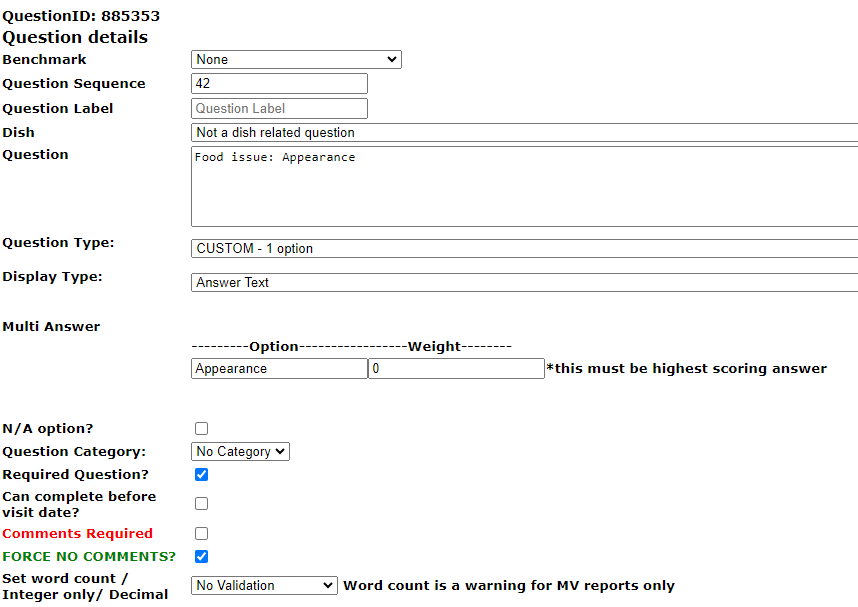Click the Question details heading
The height and width of the screenshot is (607, 858).
pyautogui.click(x=75, y=38)
